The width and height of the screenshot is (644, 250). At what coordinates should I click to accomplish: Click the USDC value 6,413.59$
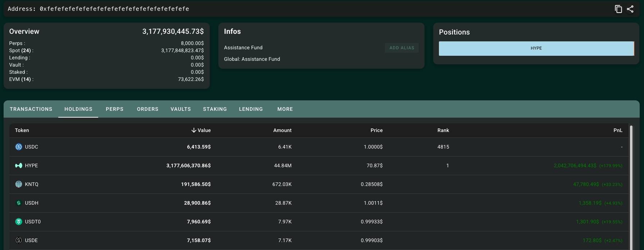[199, 147]
